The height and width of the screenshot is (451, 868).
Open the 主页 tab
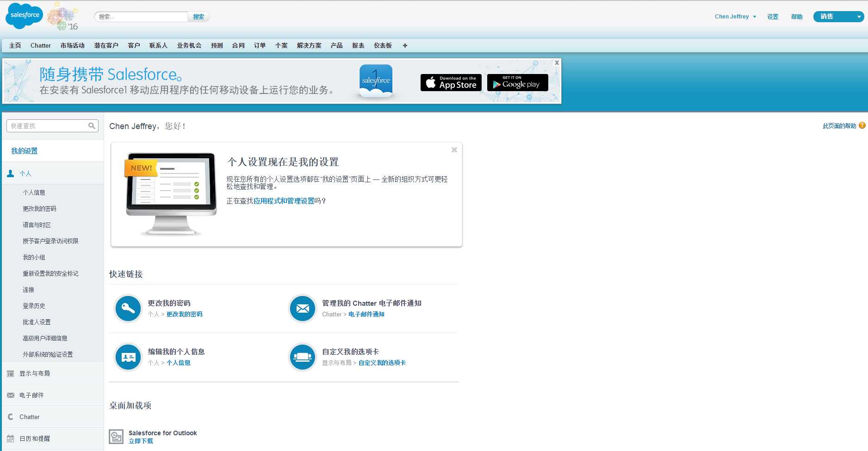point(15,45)
